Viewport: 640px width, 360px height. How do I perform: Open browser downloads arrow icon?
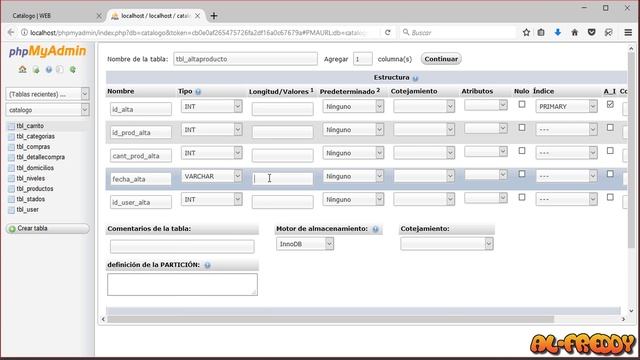pyautogui.click(x=558, y=32)
